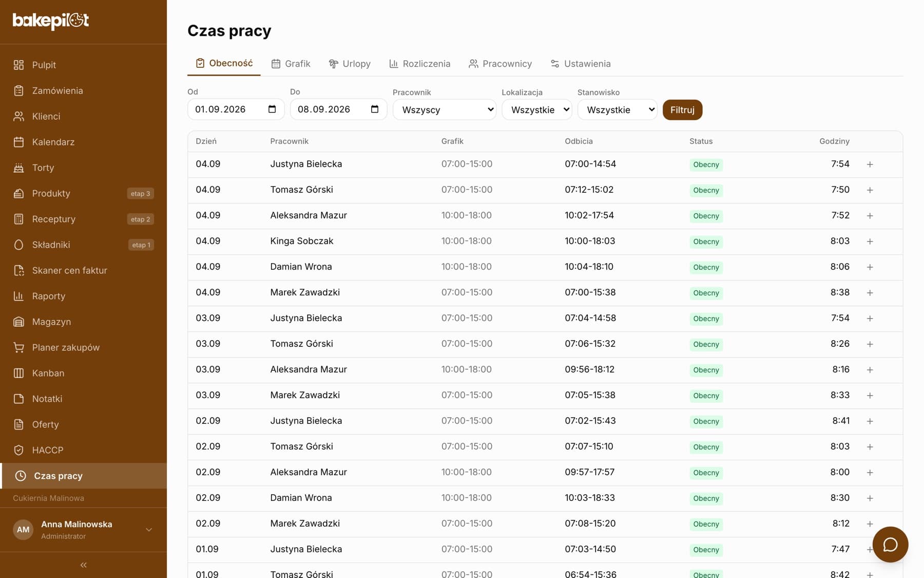This screenshot has width=924, height=578.
Task: Click the HACCP shield icon
Action: click(x=18, y=450)
